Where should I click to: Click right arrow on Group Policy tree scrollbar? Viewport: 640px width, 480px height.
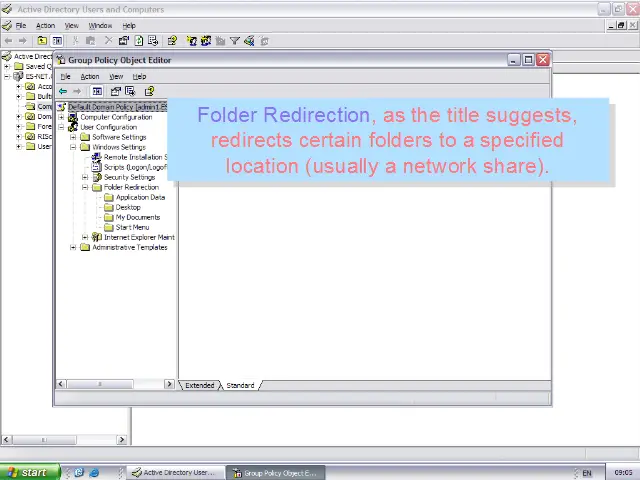pos(169,384)
